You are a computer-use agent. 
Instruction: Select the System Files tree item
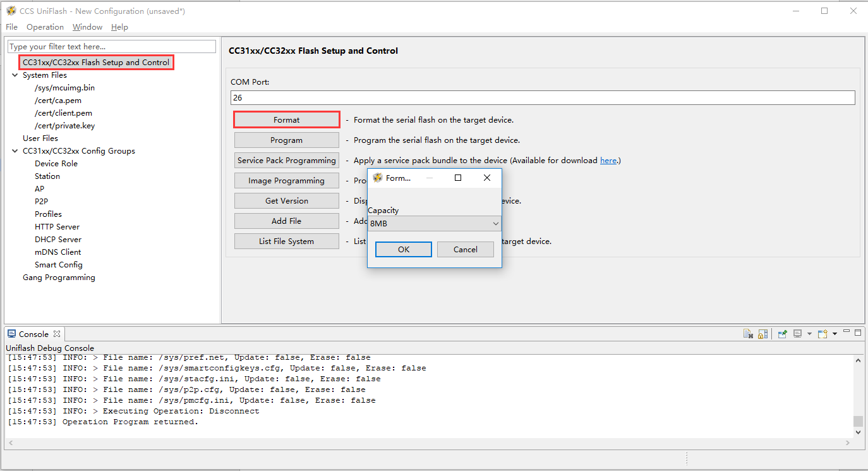45,75
